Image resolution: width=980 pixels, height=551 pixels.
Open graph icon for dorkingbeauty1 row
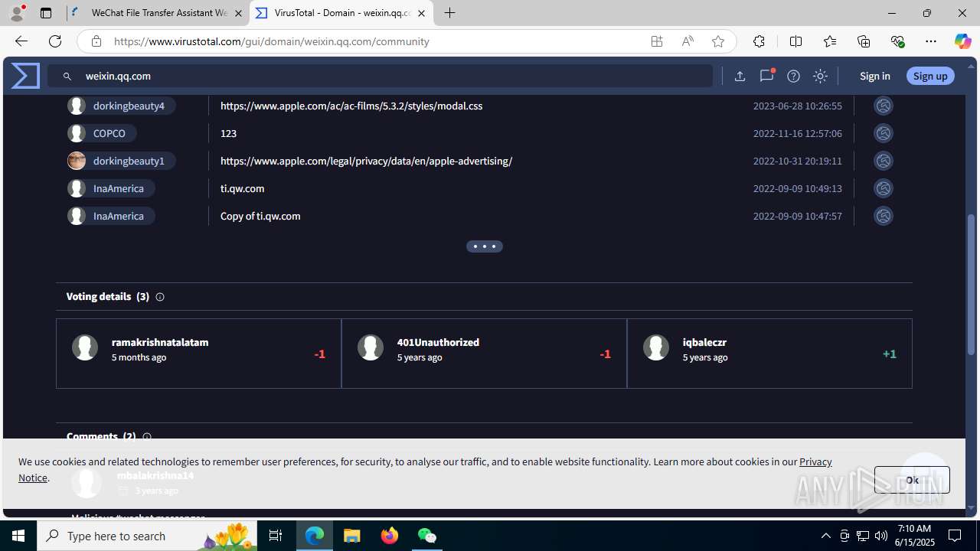click(884, 161)
